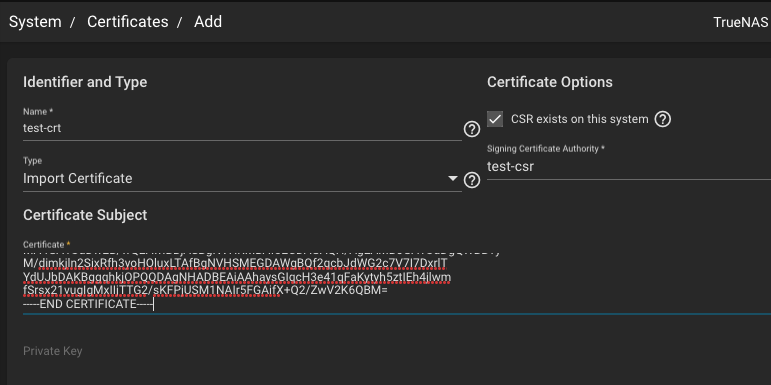Click the Certificate Subject heading

(85, 215)
